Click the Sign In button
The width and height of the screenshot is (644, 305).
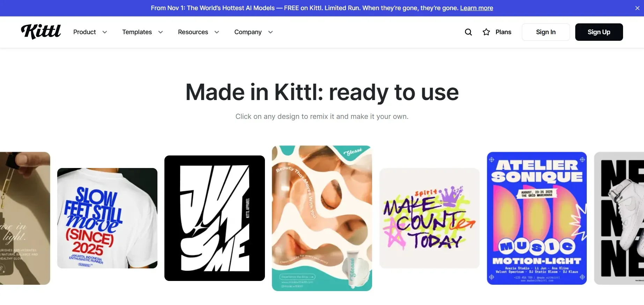tap(546, 32)
